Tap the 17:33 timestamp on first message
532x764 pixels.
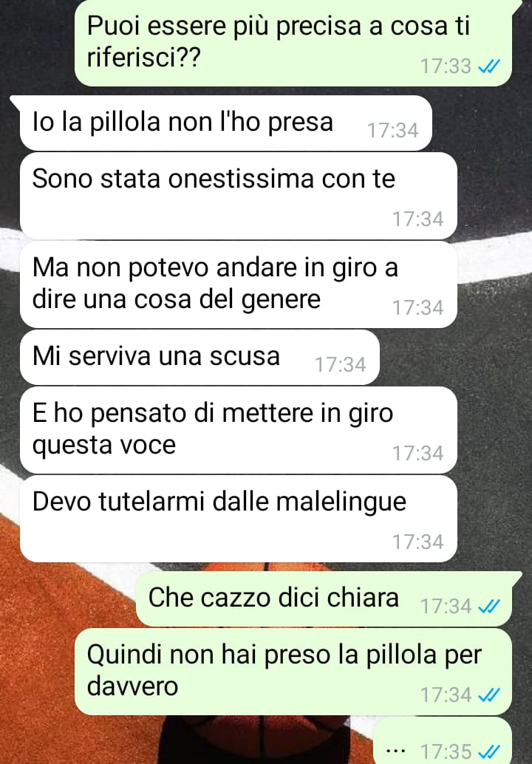coord(446,66)
